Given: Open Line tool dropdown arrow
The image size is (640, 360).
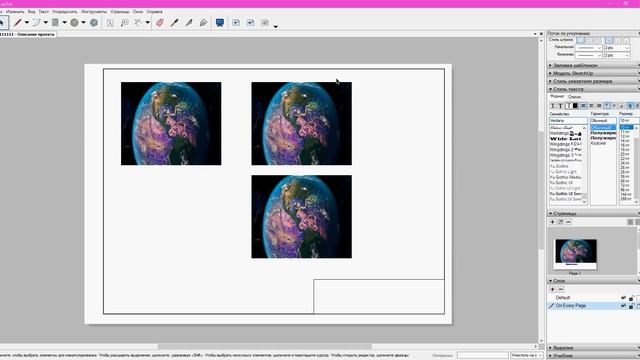Looking at the screenshot, I should pyautogui.click(x=27, y=22).
